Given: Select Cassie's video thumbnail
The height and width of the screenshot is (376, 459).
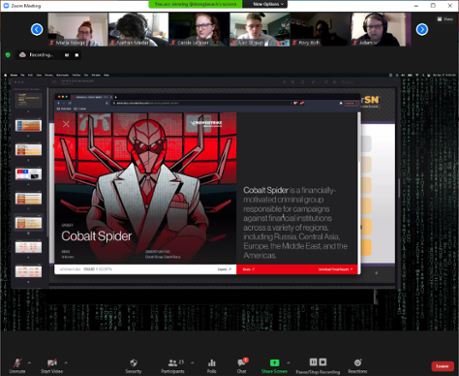Looking at the screenshot, I should coord(199,29).
